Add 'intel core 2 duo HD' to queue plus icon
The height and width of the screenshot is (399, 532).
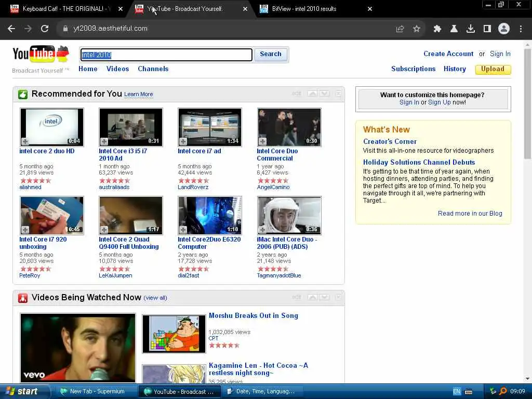click(x=25, y=141)
